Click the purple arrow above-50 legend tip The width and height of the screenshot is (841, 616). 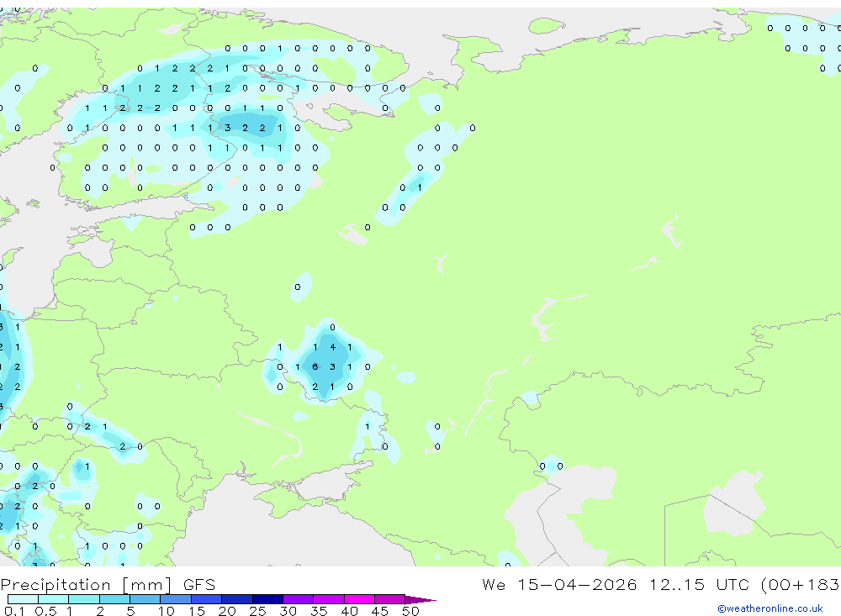click(x=420, y=600)
